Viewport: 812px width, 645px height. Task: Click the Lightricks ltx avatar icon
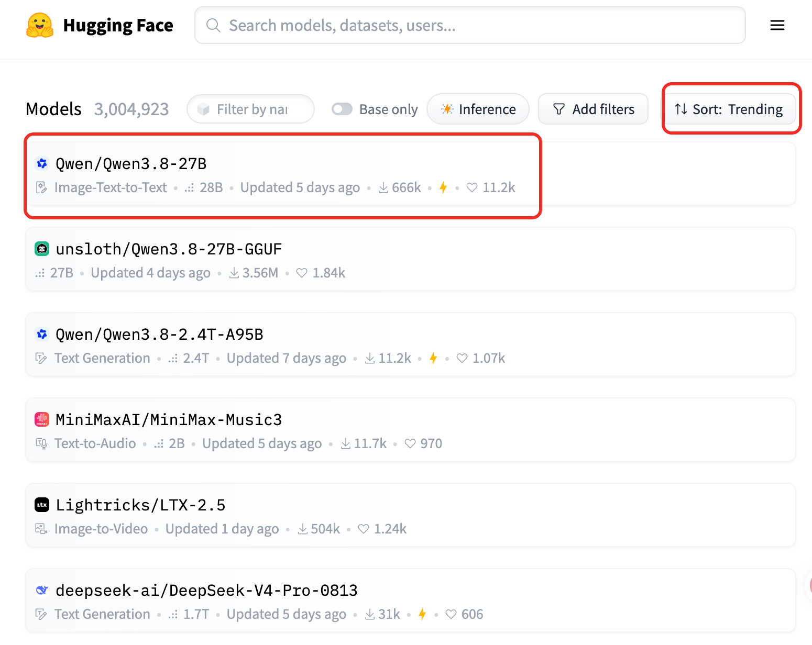click(x=42, y=505)
